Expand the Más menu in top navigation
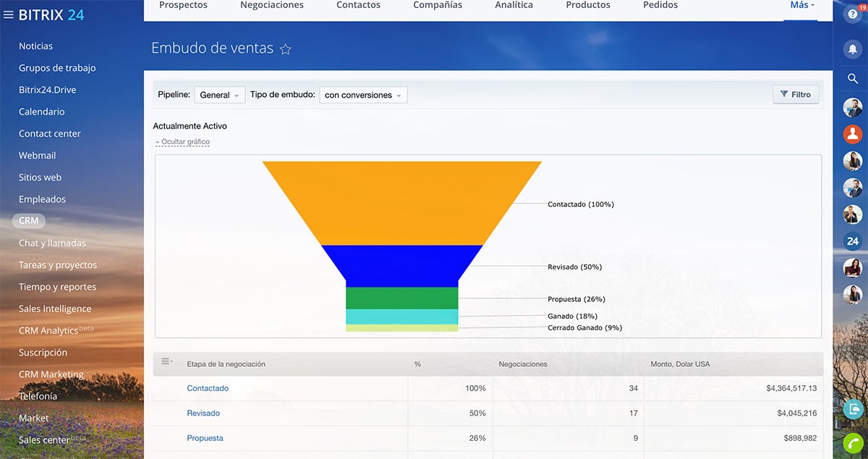The image size is (868, 459). coord(801,5)
